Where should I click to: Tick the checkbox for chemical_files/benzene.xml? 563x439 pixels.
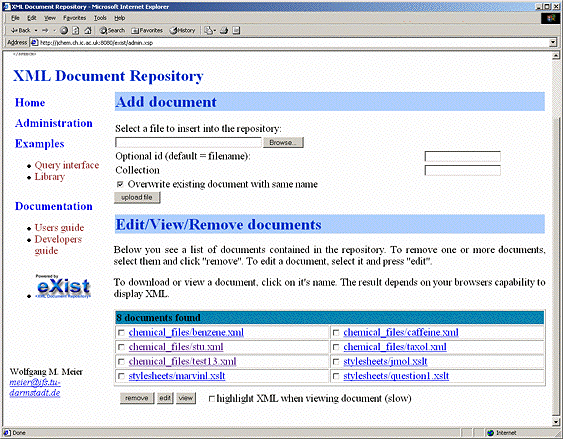tap(121, 333)
